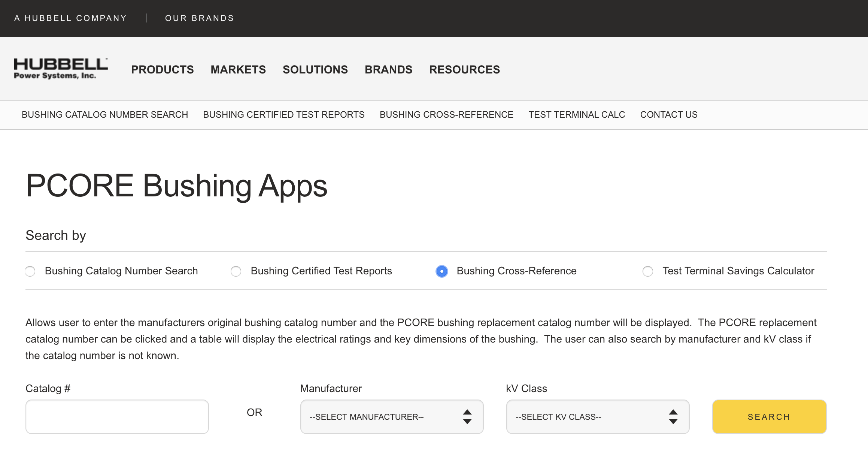Open the Resources navigation menu
868x467 pixels.
(x=464, y=70)
